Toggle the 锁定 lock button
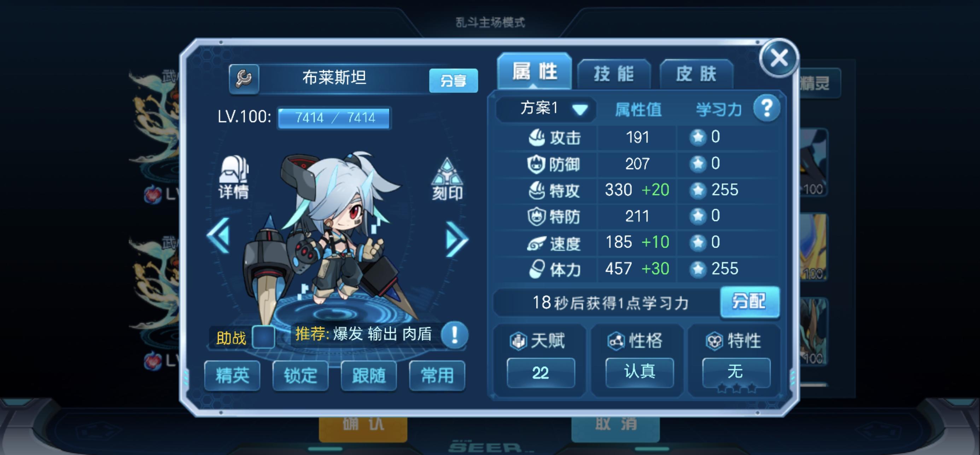 point(300,376)
